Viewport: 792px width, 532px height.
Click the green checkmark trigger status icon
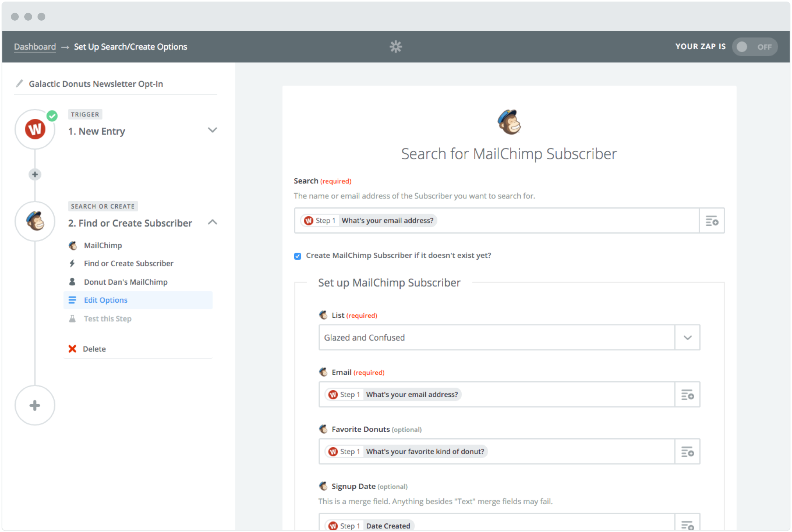tap(52, 115)
